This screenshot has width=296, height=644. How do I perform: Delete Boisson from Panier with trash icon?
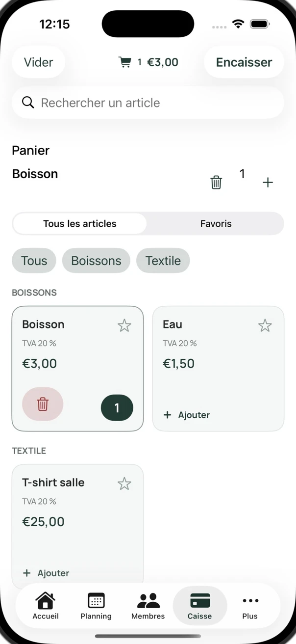point(216,183)
